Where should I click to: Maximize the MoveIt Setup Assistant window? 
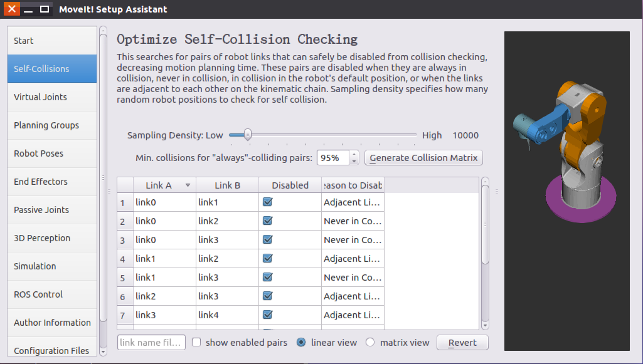pos(45,9)
